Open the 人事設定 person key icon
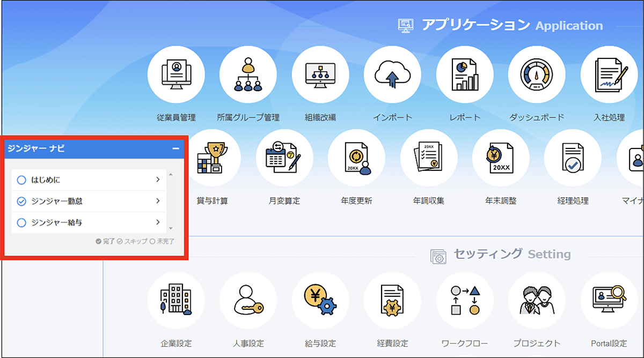 248,300
